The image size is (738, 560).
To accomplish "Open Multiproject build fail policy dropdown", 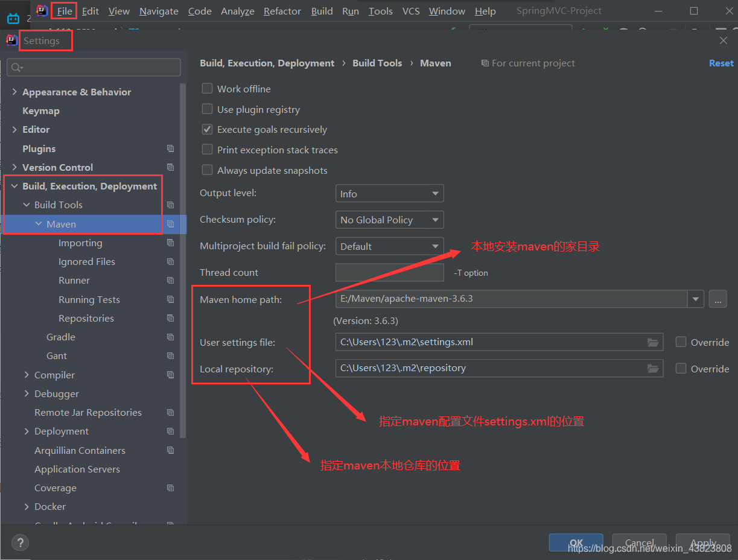I will pos(389,246).
